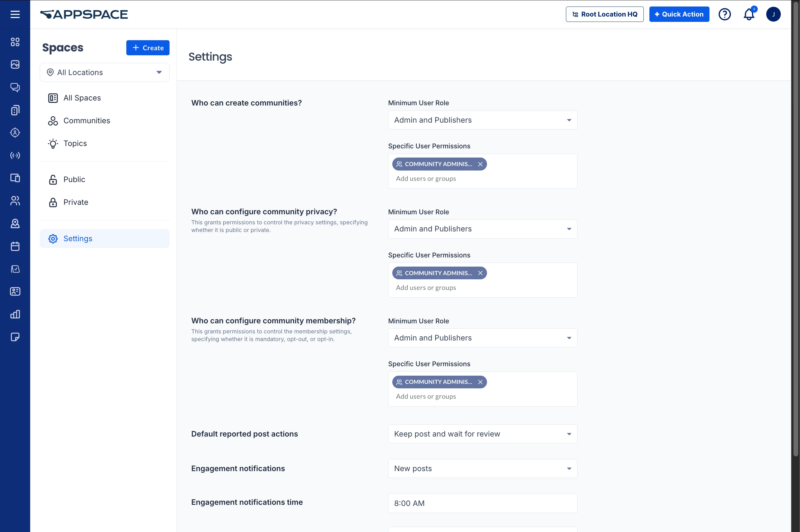The image size is (800, 532).
Task: Click the Engagement notifications time field
Action: click(x=482, y=503)
